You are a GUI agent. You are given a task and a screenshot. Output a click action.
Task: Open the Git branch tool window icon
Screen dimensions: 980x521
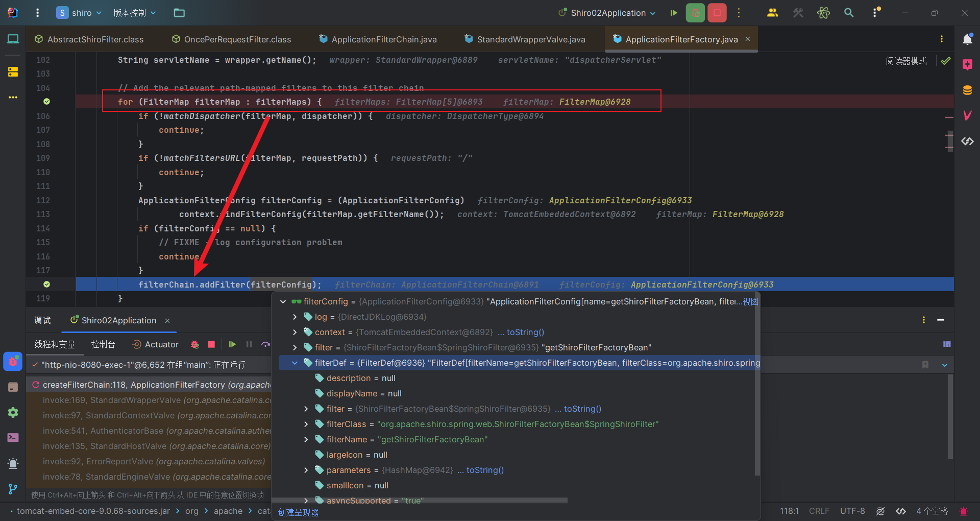[x=13, y=489]
